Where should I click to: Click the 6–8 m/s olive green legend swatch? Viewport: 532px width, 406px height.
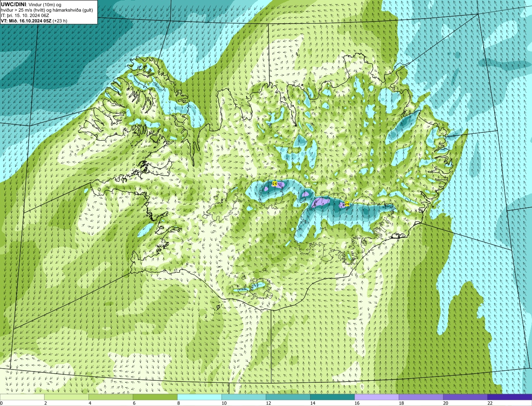click(x=155, y=397)
